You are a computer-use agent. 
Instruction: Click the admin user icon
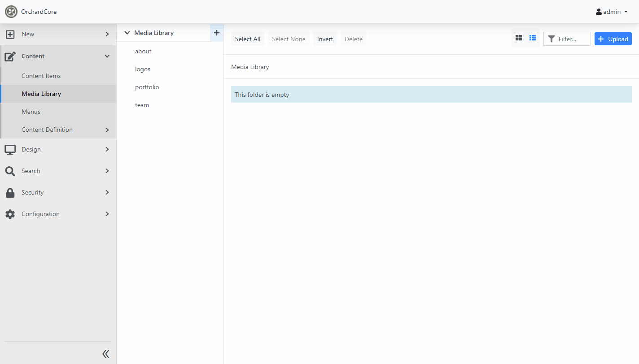click(x=599, y=12)
